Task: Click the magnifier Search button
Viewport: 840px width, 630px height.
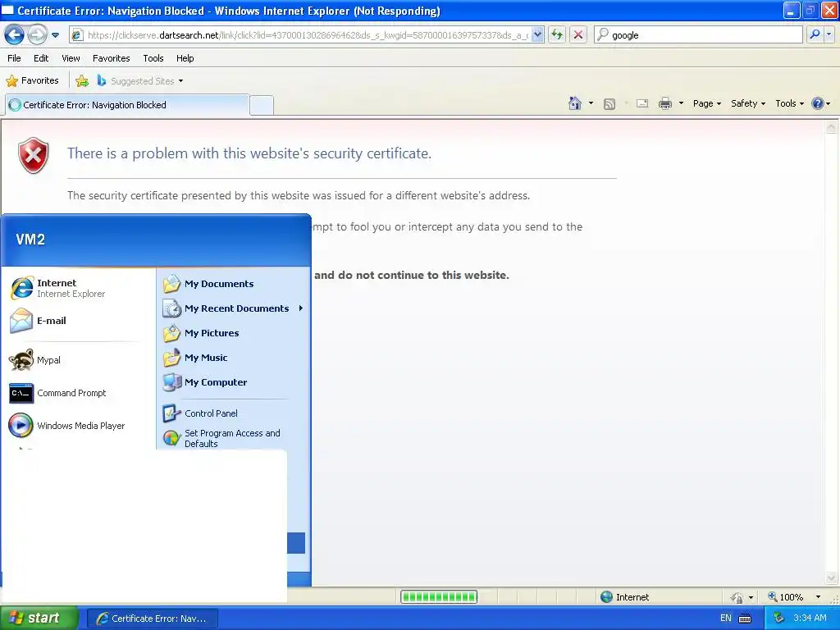Action: (815, 34)
